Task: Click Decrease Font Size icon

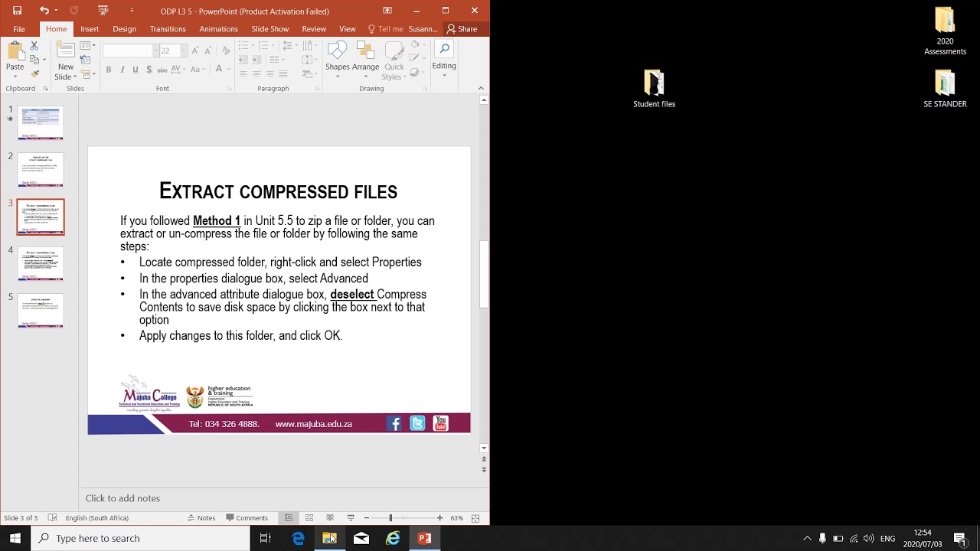Action: tap(208, 51)
